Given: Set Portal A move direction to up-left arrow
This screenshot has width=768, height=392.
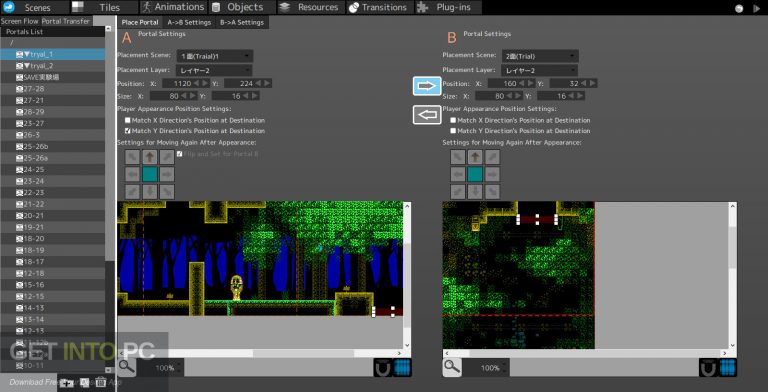Looking at the screenshot, I should pyautogui.click(x=133, y=157).
